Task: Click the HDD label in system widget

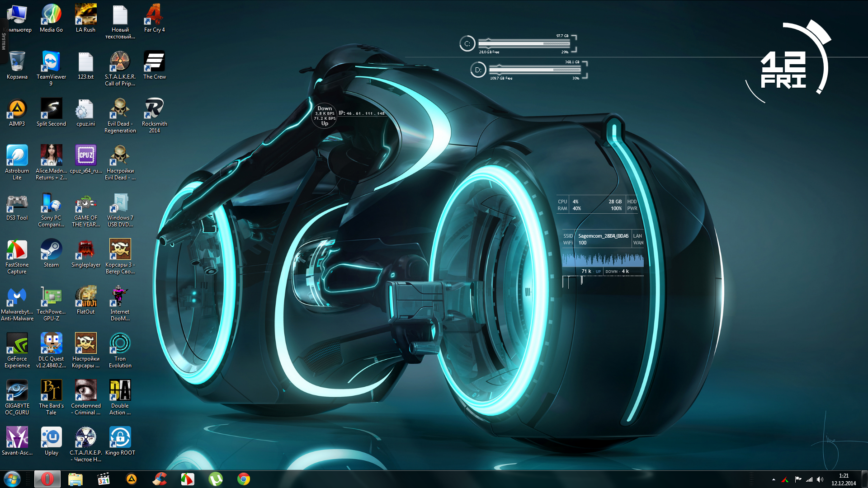Action: (632, 202)
